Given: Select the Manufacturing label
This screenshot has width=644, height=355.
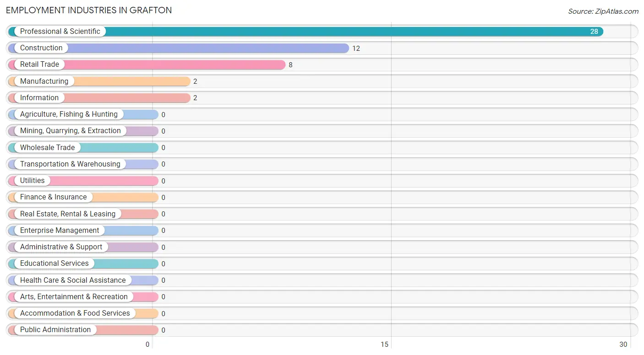Looking at the screenshot, I should (44, 81).
